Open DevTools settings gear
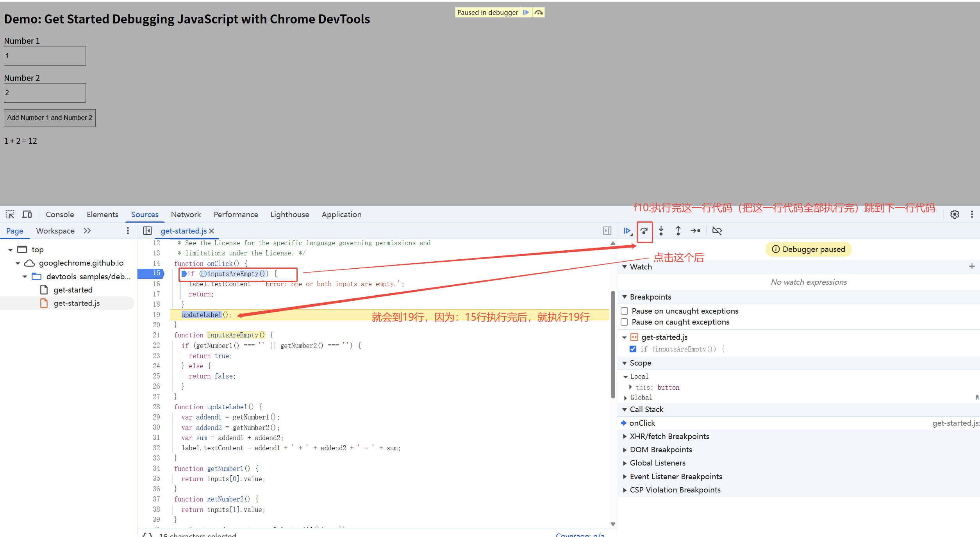This screenshot has height=537, width=980. (955, 214)
